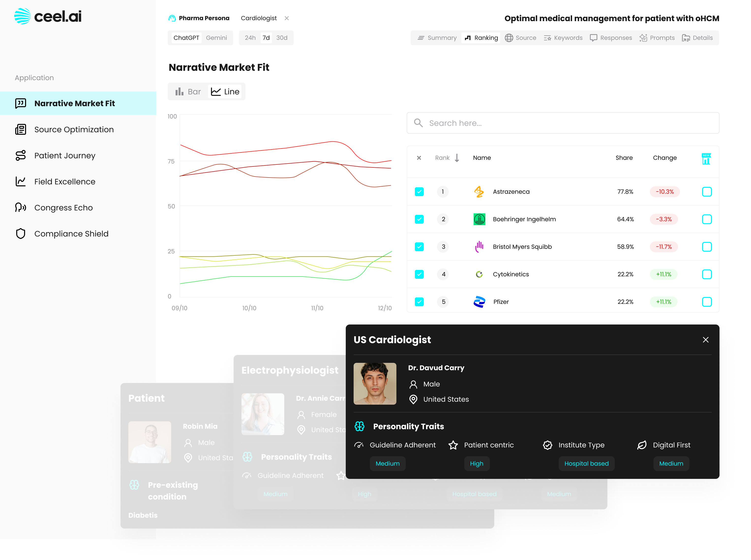Screen dimensions: 751x560
Task: Click Dr. Annie's photo in Electrophysiologist card
Action: [x=262, y=414]
